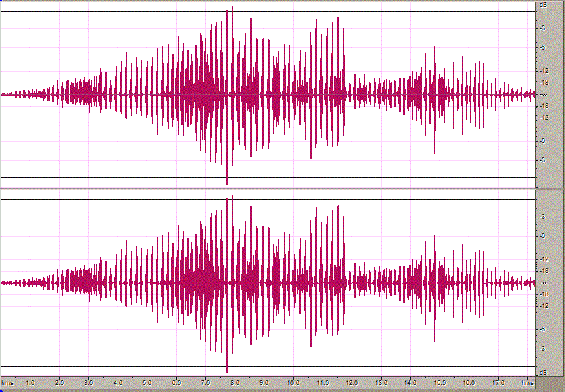Click the upper channel's infinity center-line label
This screenshot has height=392, width=565.
tap(545, 95)
